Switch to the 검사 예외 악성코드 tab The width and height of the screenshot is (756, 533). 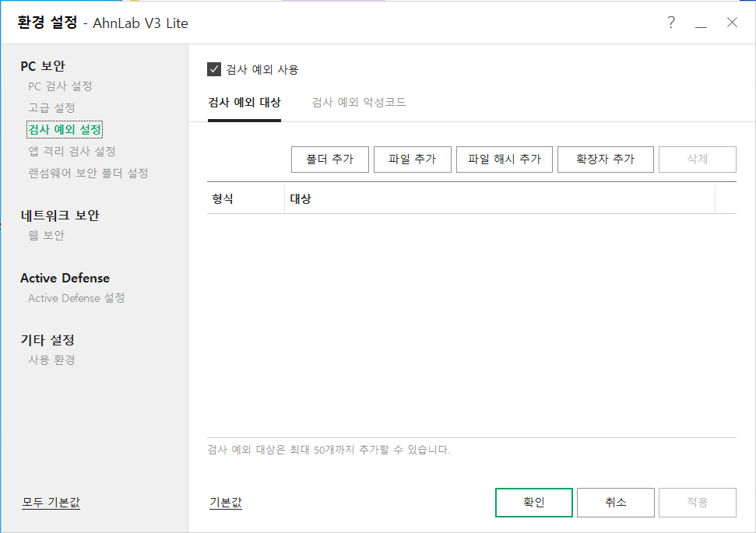click(359, 102)
